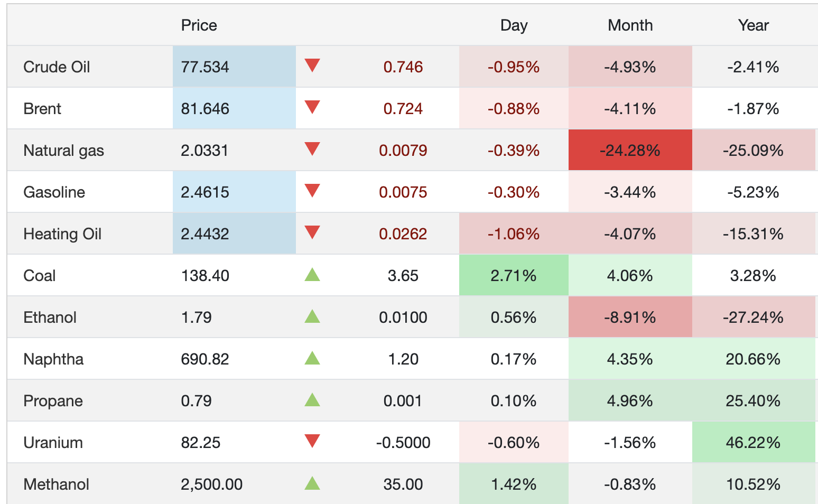Open the Gasoline commodity link
Image resolution: width=818 pixels, height=504 pixels.
(54, 192)
